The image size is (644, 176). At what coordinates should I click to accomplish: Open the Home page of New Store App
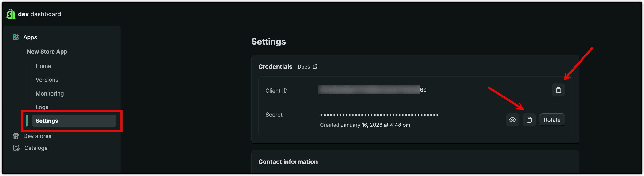click(x=43, y=66)
